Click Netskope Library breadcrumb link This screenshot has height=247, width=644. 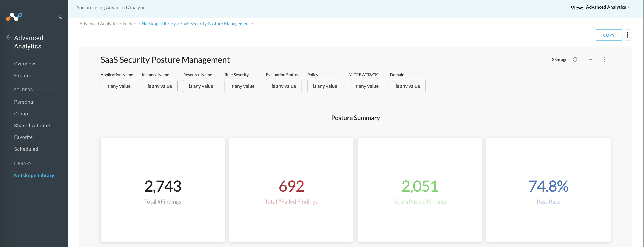pos(158,24)
